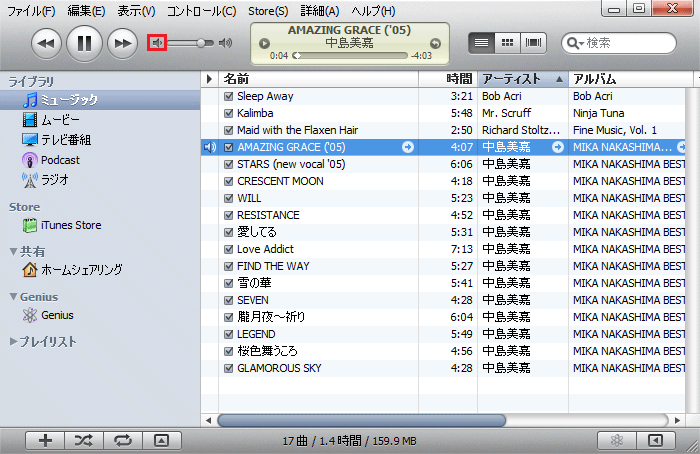
Task: Switch to Cover Flow view
Action: [534, 43]
